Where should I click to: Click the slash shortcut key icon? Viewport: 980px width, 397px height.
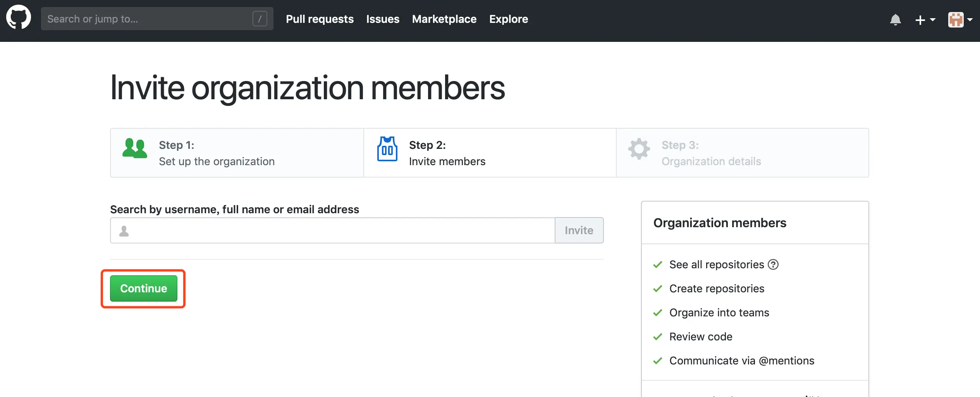click(x=260, y=19)
